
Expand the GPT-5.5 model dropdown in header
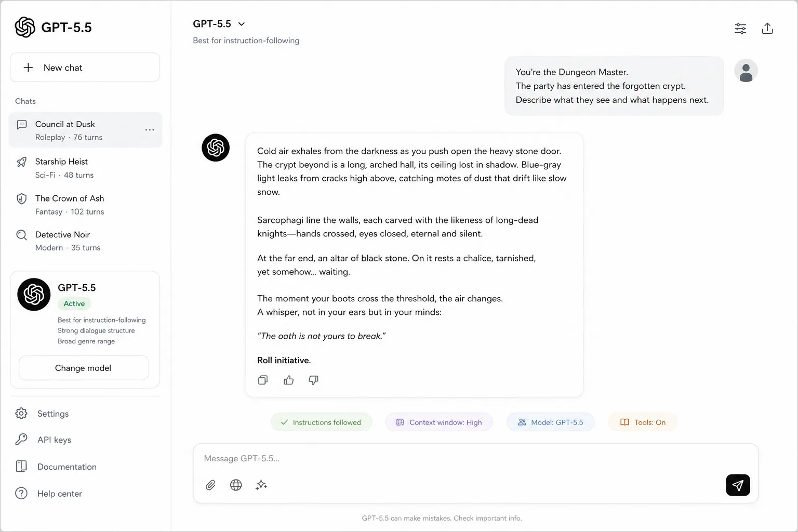pyautogui.click(x=219, y=24)
